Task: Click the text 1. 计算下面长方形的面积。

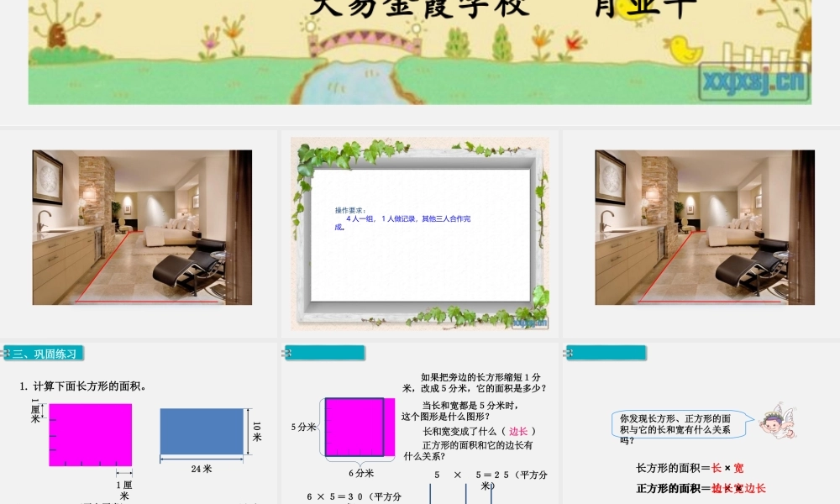Action: [x=83, y=386]
